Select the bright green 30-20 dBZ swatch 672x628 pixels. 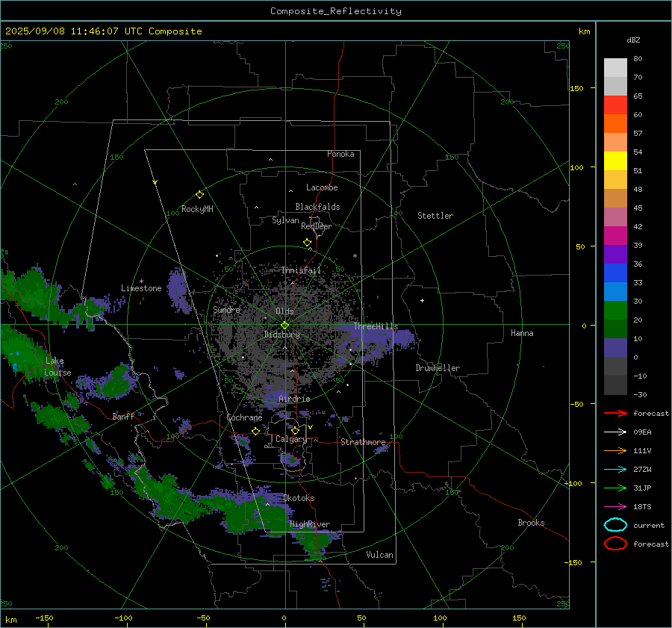click(x=615, y=311)
